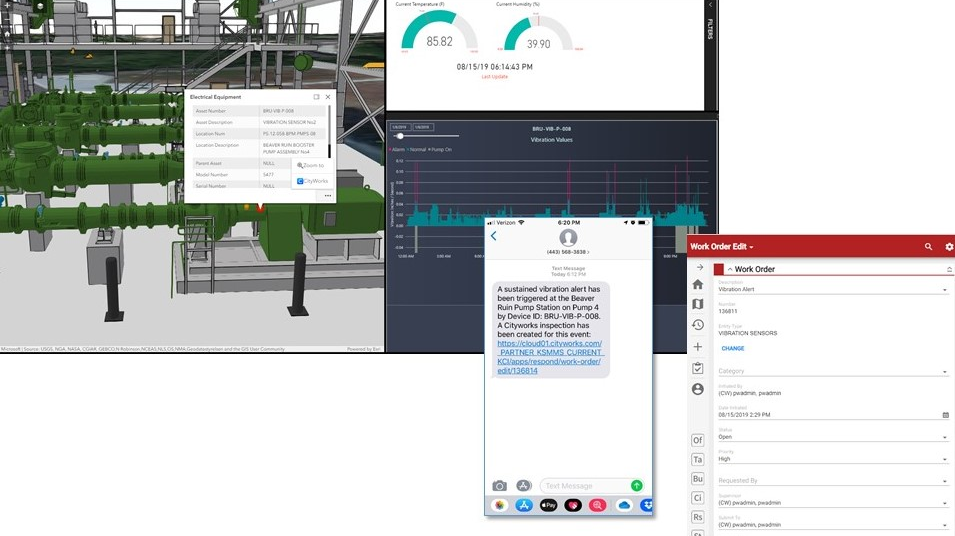This screenshot has width=955, height=536.
Task: Click the '08/15/19 06:14:43 PM' timestamp
Action: coord(495,67)
